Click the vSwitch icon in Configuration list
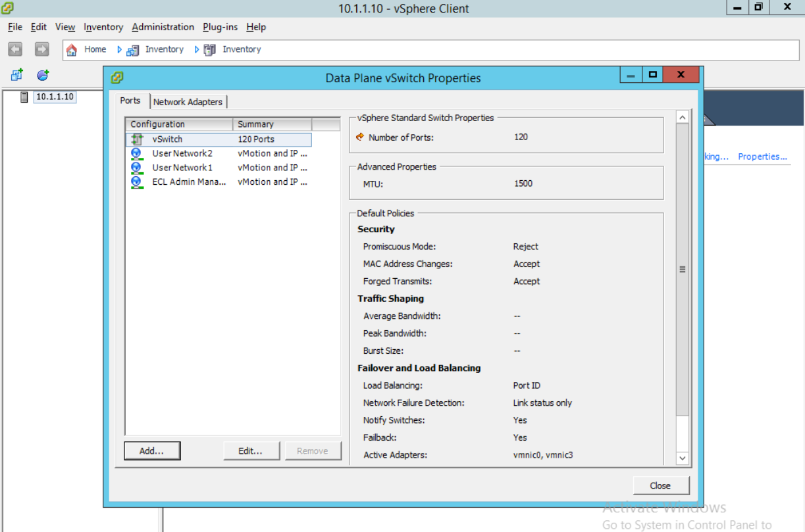The image size is (805, 532). point(139,139)
